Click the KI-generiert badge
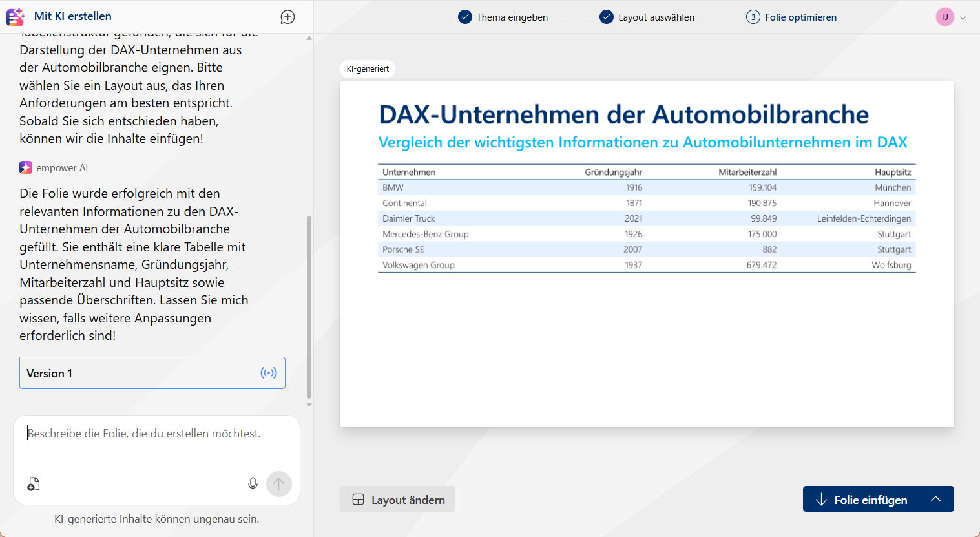Image resolution: width=980 pixels, height=537 pixels. tap(368, 69)
